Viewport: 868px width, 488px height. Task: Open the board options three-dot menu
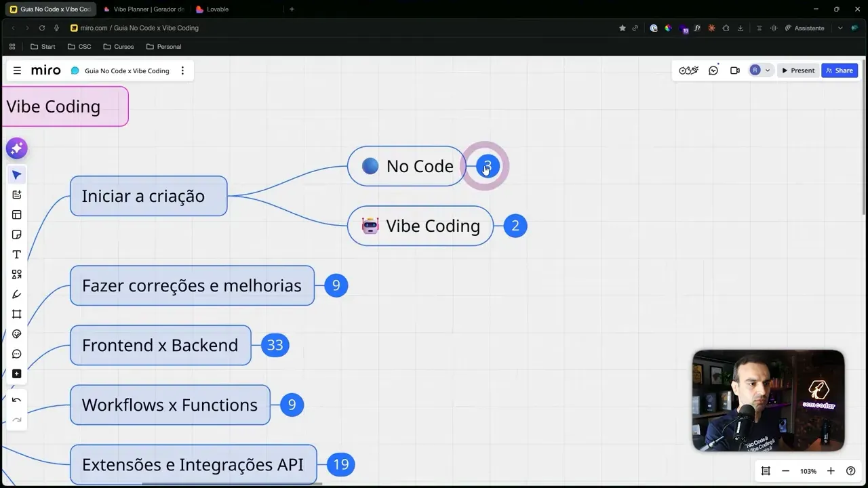pos(182,70)
